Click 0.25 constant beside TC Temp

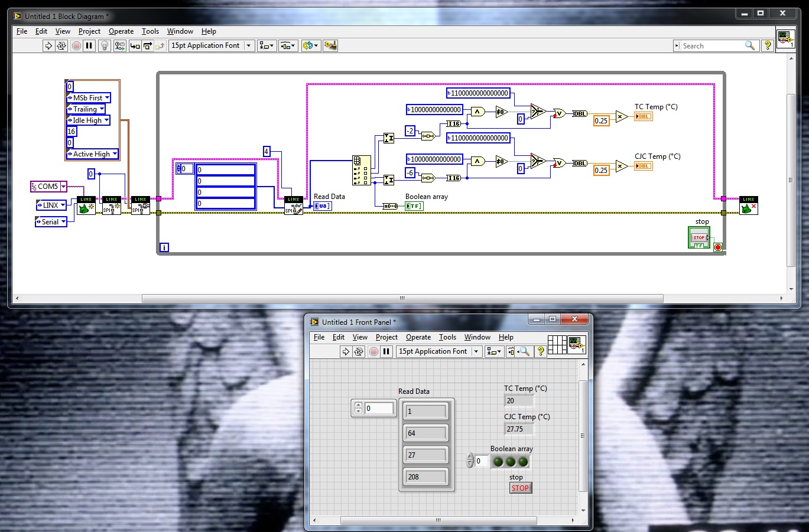pyautogui.click(x=601, y=120)
